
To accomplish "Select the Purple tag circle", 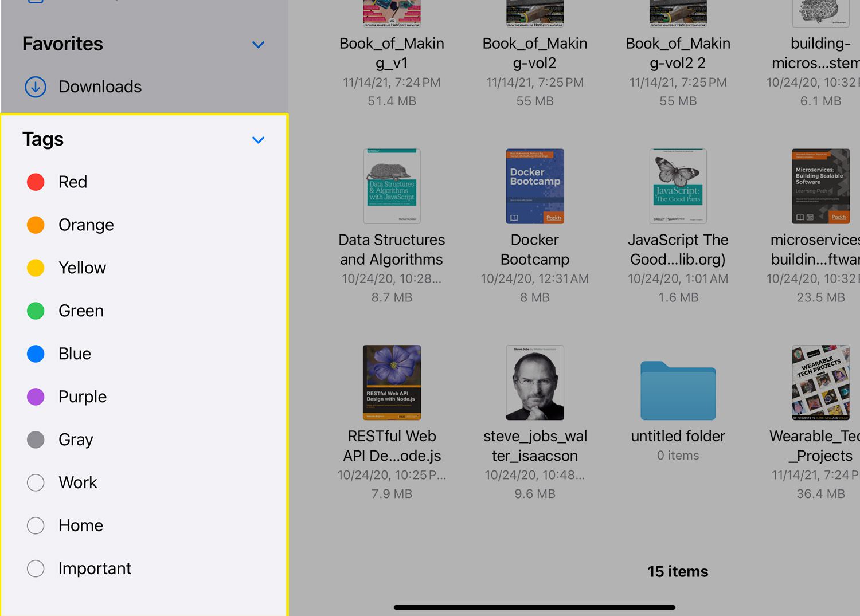I will pyautogui.click(x=36, y=397).
